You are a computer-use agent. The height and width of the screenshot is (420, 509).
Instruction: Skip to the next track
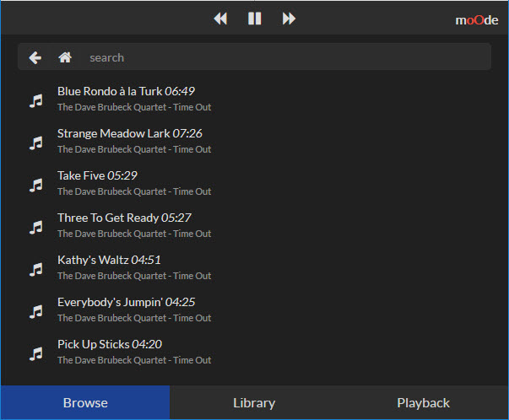pyautogui.click(x=289, y=19)
